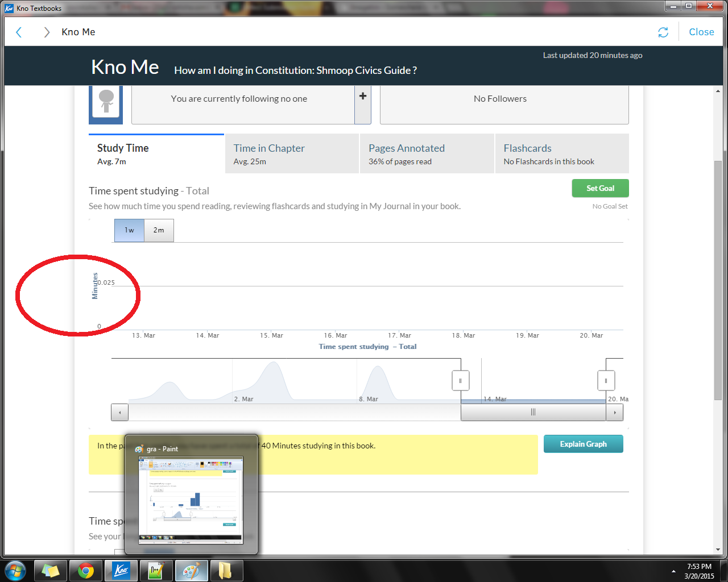The height and width of the screenshot is (582, 728).
Task: Select the 1w time range
Action: (129, 230)
